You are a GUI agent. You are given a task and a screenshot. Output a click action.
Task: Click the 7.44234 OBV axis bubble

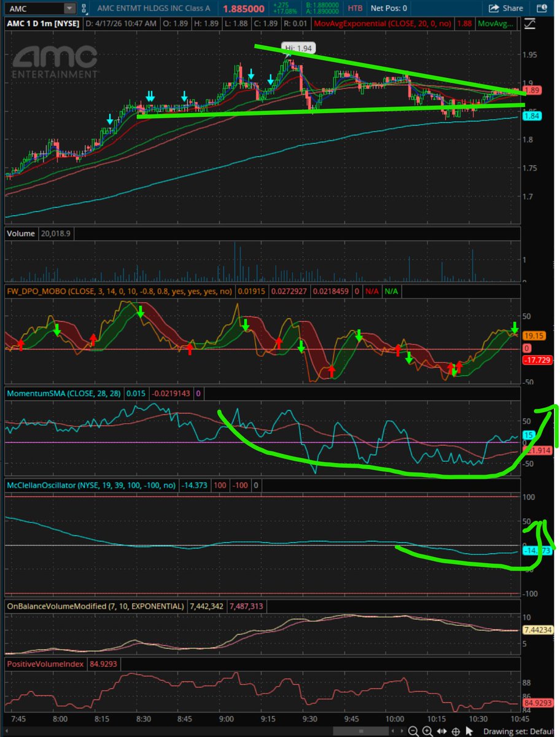[539, 630]
